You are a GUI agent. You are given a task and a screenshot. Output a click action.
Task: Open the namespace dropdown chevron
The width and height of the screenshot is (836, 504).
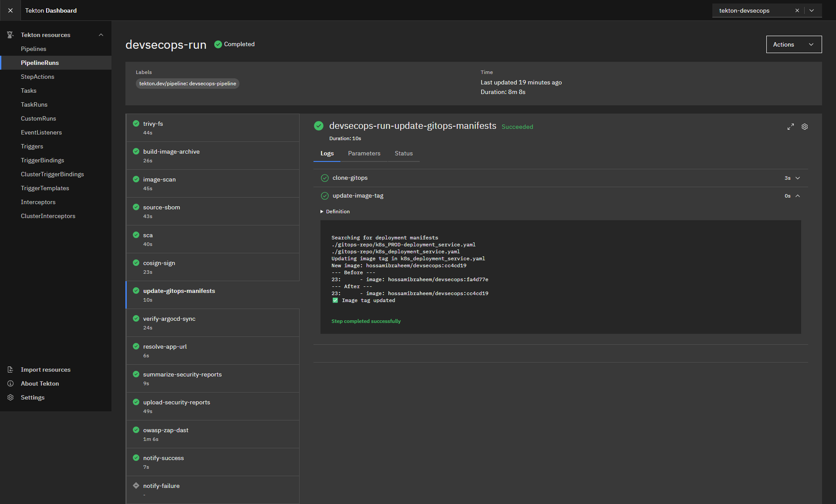[x=812, y=10]
